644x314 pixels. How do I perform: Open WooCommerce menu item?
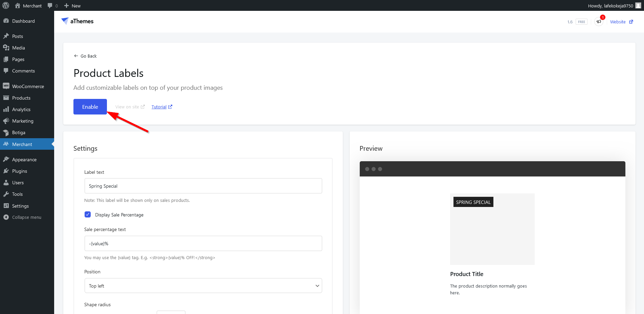point(27,86)
